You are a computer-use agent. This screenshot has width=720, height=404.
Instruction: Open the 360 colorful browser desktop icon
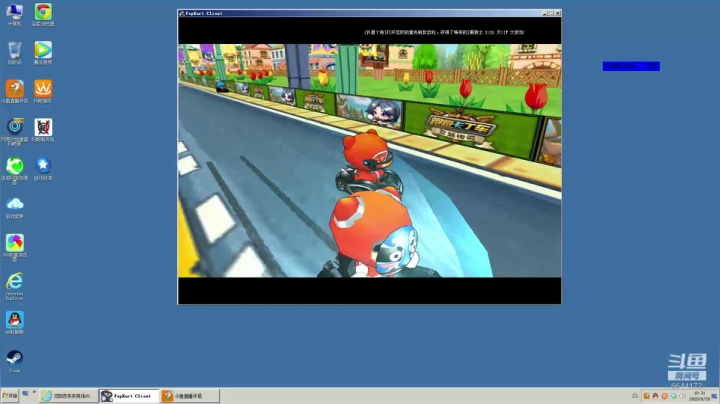click(15, 248)
